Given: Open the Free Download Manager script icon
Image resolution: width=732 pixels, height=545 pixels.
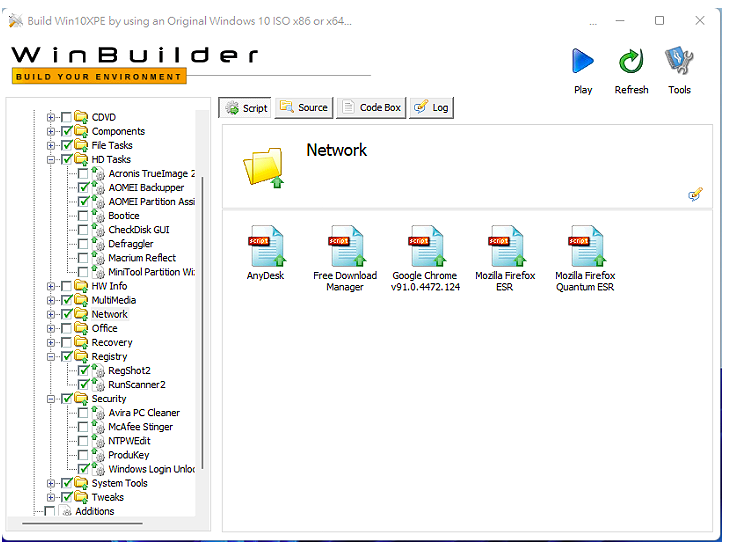Looking at the screenshot, I should (x=345, y=246).
